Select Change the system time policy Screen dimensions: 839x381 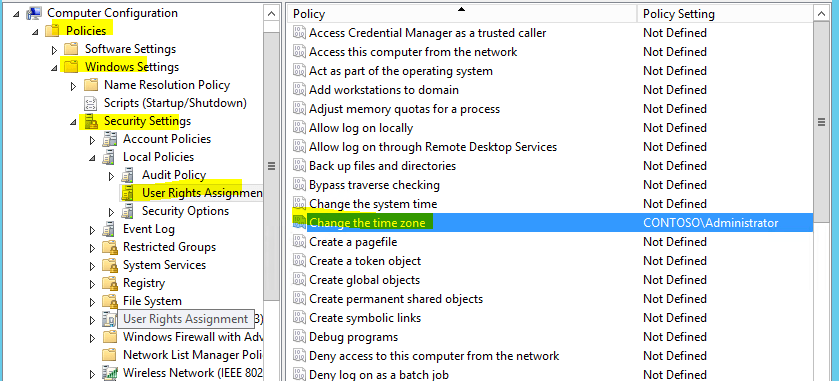click(x=373, y=204)
